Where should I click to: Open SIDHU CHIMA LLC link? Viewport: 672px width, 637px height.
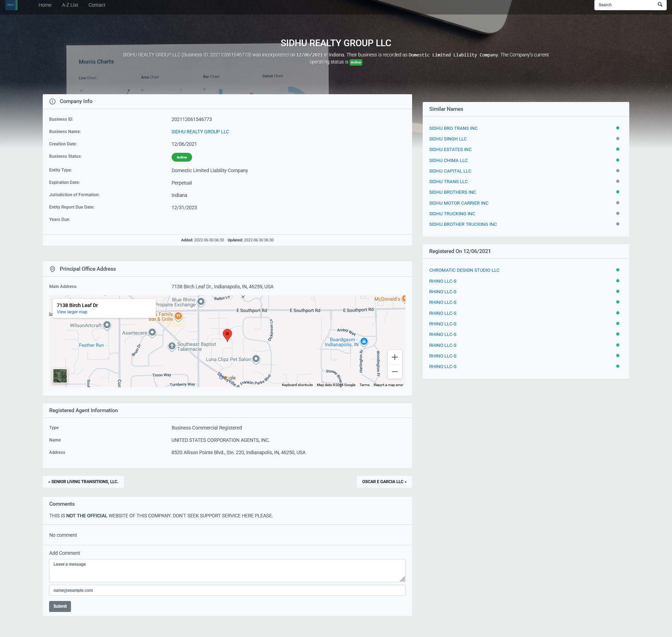point(448,160)
